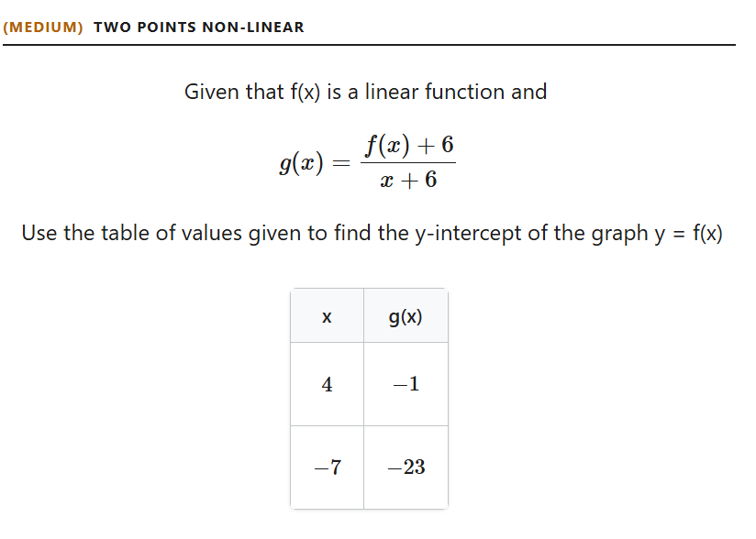Click the equals sign in the equation
Viewport: 756px width, 539px height.
[x=341, y=164]
